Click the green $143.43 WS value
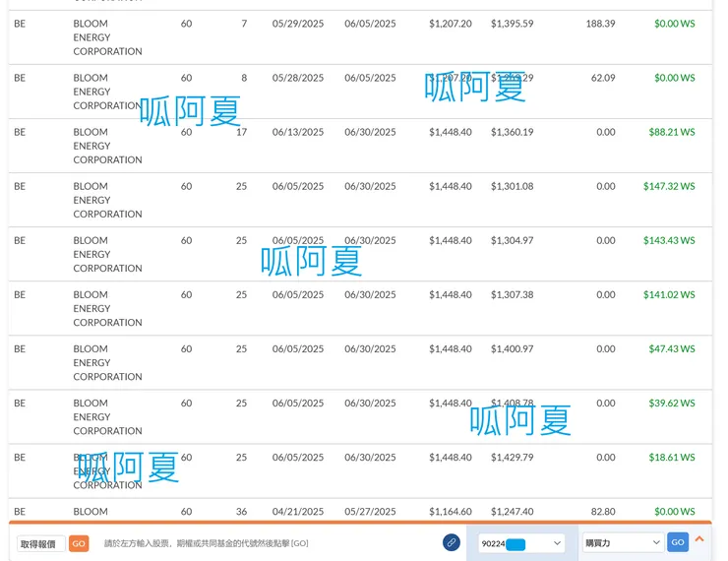This screenshot has height=561, width=728. [x=669, y=240]
